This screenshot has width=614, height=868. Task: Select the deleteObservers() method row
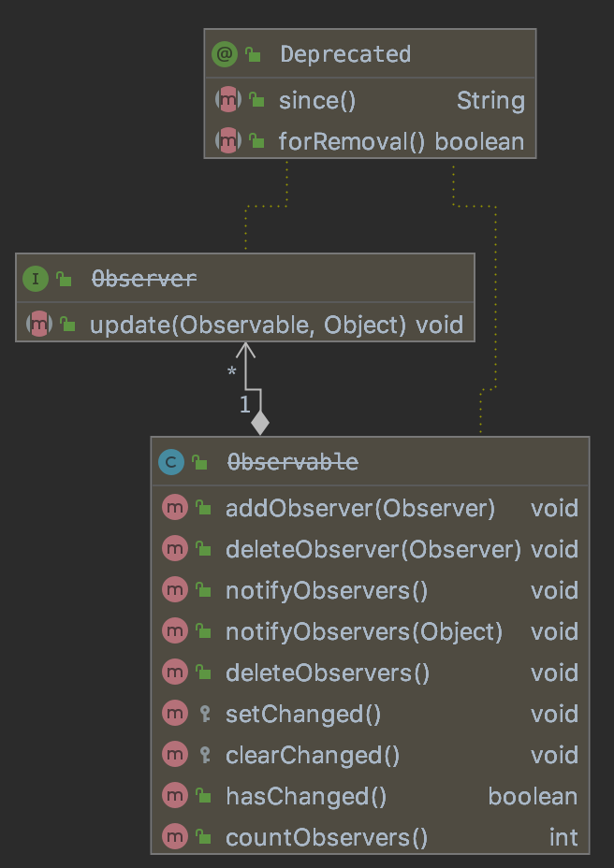pyautogui.click(x=328, y=673)
